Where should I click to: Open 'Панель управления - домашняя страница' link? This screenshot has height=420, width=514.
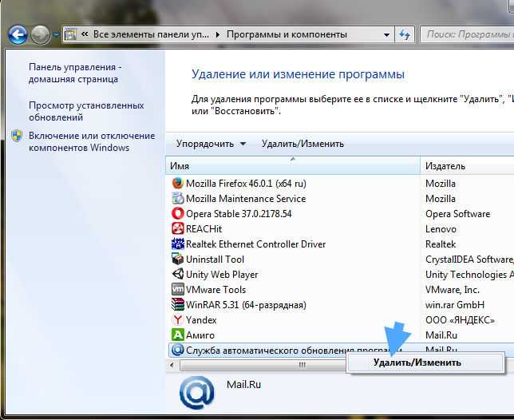tap(75, 73)
